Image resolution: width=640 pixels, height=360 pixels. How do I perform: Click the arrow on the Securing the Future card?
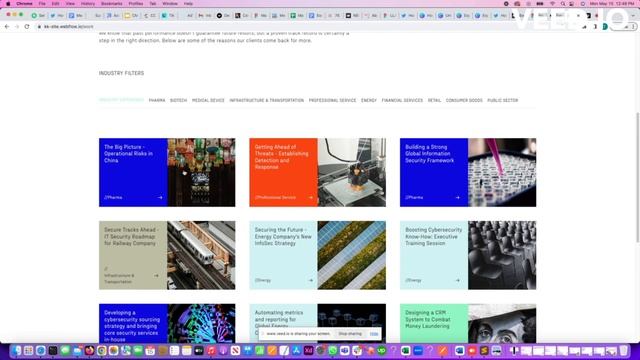[311, 280]
